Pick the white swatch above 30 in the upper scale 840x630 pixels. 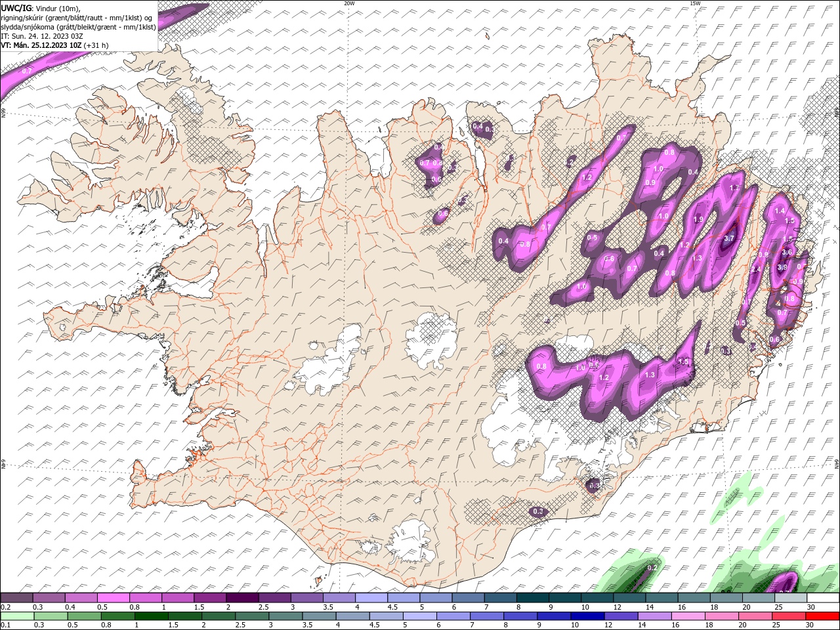(824, 598)
